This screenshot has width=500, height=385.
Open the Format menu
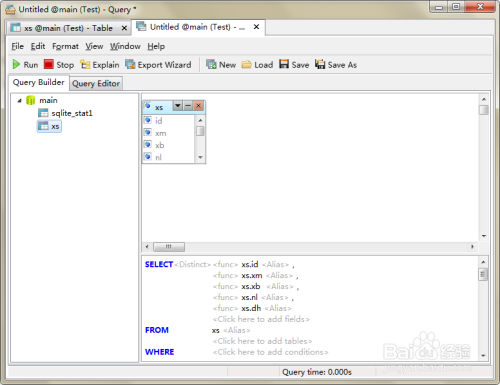(65, 46)
